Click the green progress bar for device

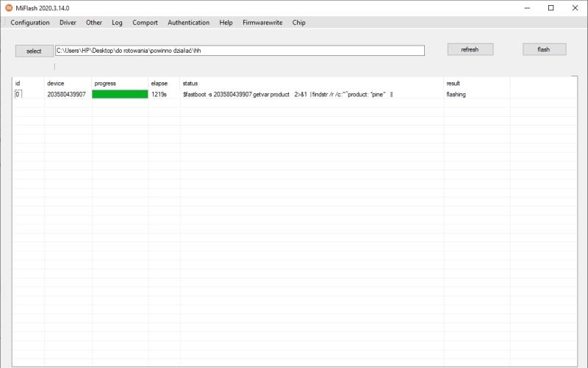(x=120, y=94)
